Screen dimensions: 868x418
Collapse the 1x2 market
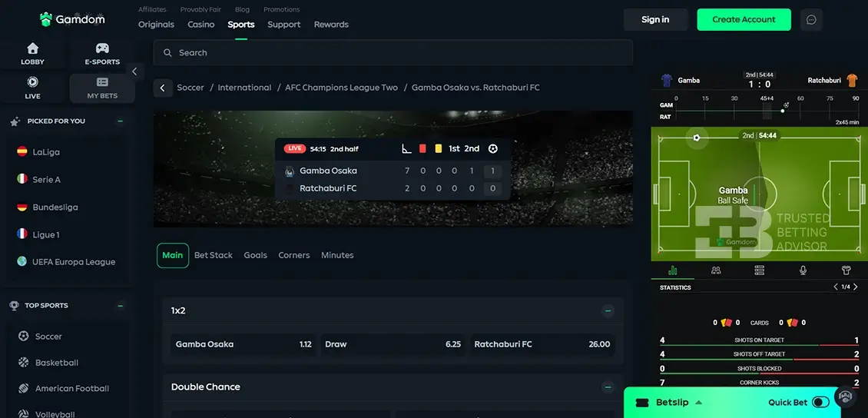click(608, 310)
